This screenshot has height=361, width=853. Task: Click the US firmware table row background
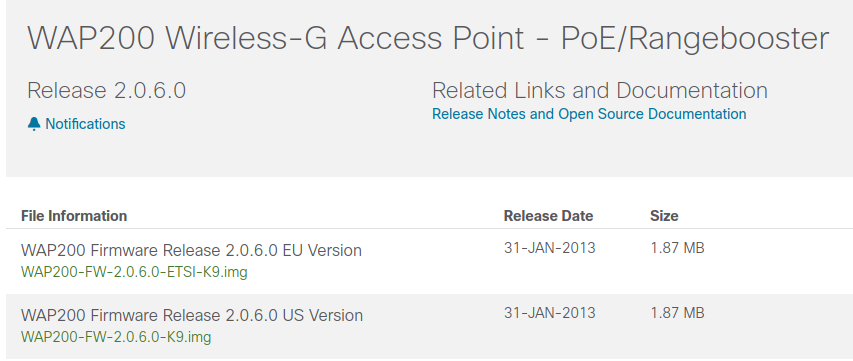tap(429, 326)
